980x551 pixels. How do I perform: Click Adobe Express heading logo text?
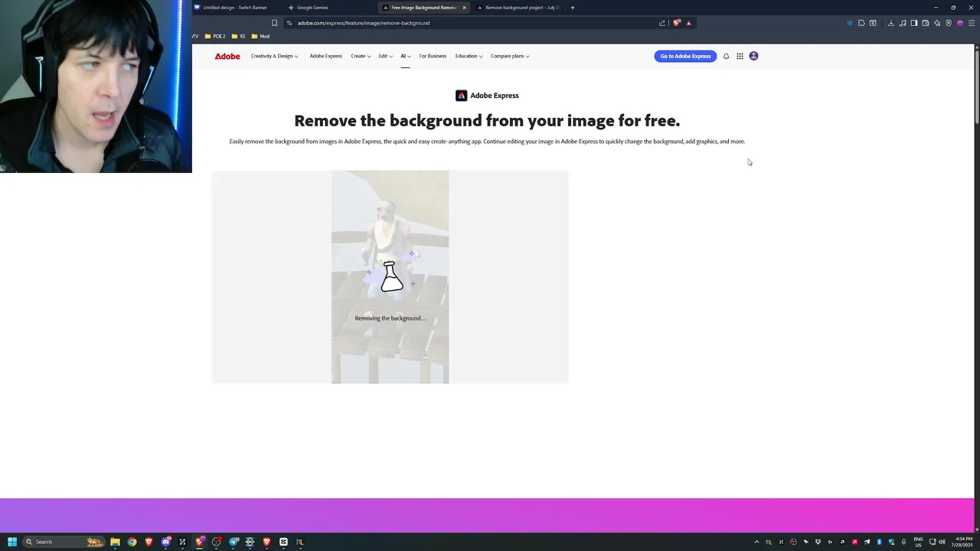495,96
